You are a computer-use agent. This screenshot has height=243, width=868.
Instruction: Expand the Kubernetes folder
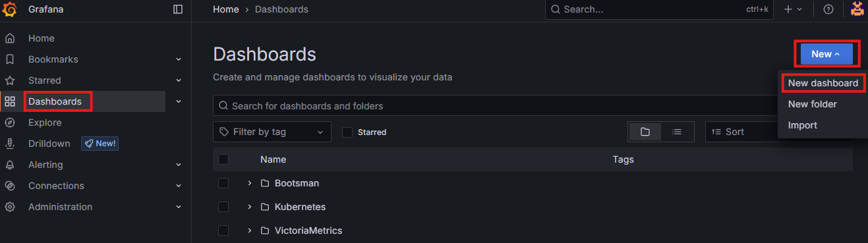point(250,207)
